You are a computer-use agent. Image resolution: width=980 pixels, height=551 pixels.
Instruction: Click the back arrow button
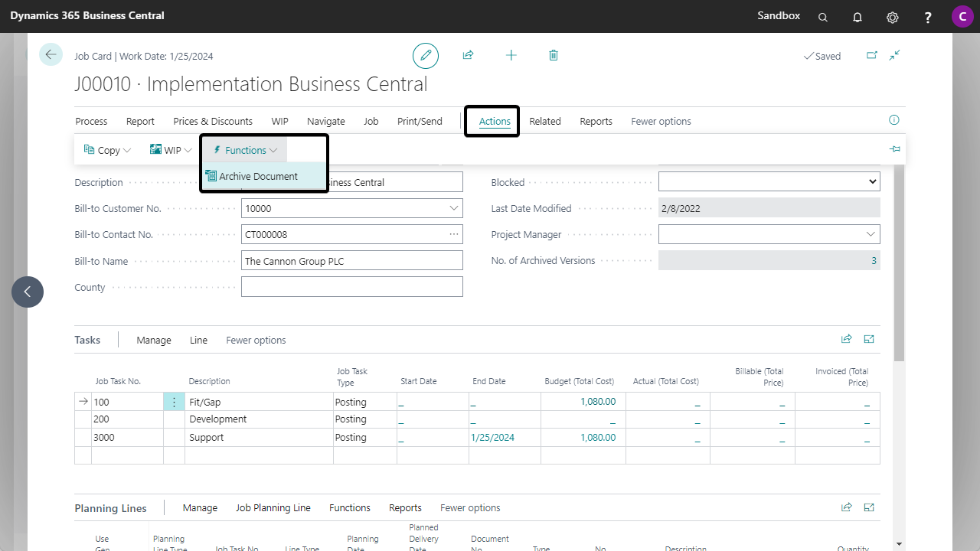coord(51,54)
